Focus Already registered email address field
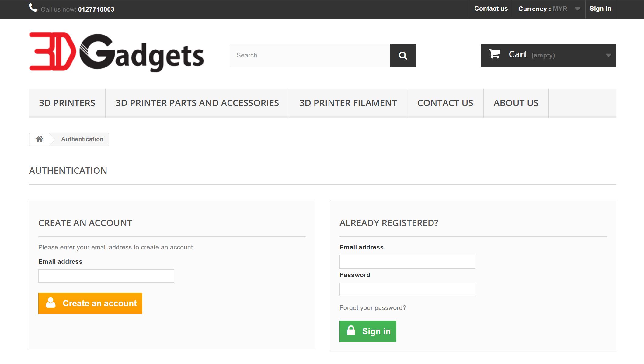 click(x=407, y=262)
